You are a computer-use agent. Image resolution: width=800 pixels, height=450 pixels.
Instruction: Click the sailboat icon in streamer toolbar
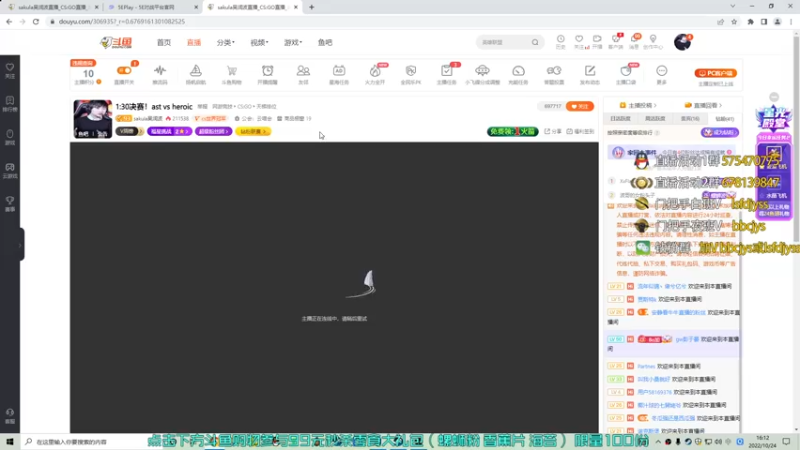196,71
